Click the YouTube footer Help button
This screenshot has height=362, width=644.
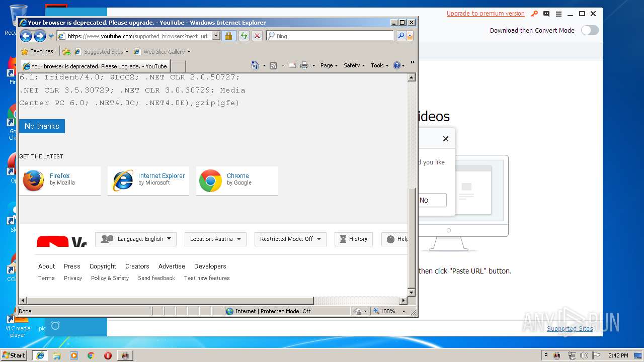coord(395,239)
